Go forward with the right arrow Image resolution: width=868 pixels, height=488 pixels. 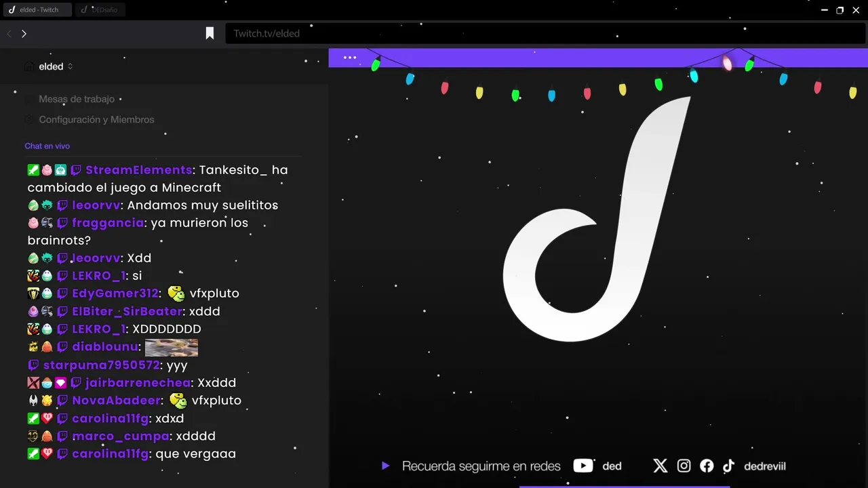coord(24,33)
